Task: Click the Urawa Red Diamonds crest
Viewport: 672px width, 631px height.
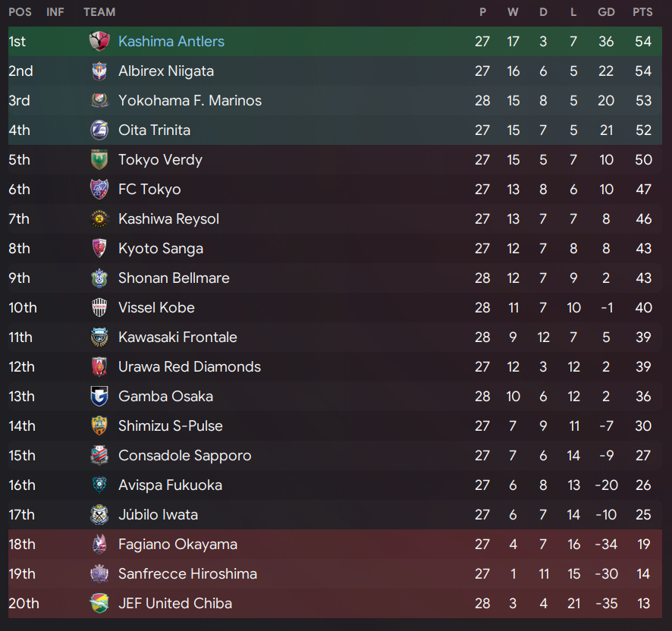Action: 99,366
